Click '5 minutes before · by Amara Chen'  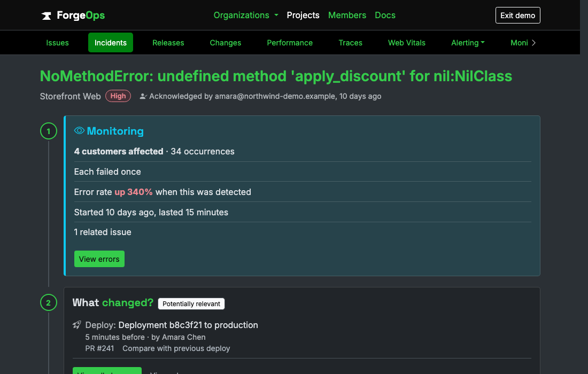[145, 337]
